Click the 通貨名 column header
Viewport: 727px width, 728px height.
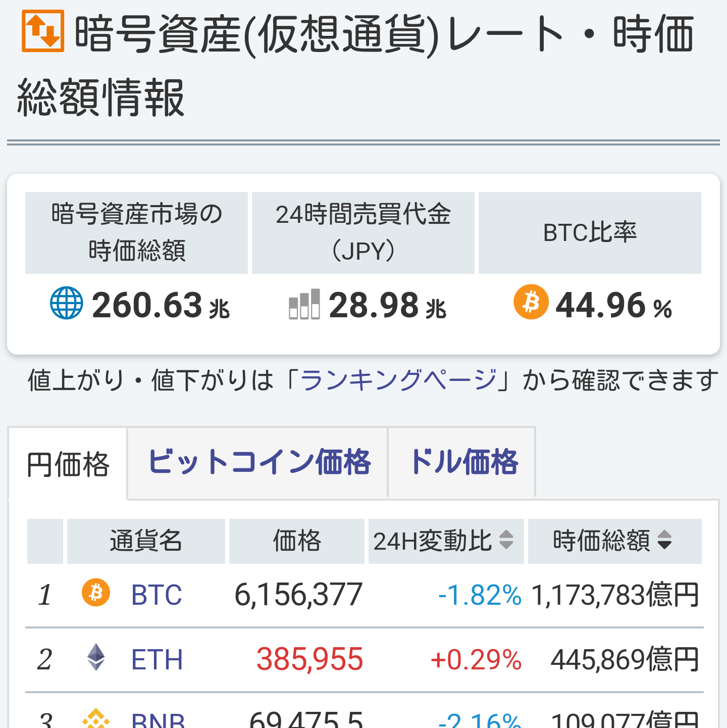click(146, 541)
